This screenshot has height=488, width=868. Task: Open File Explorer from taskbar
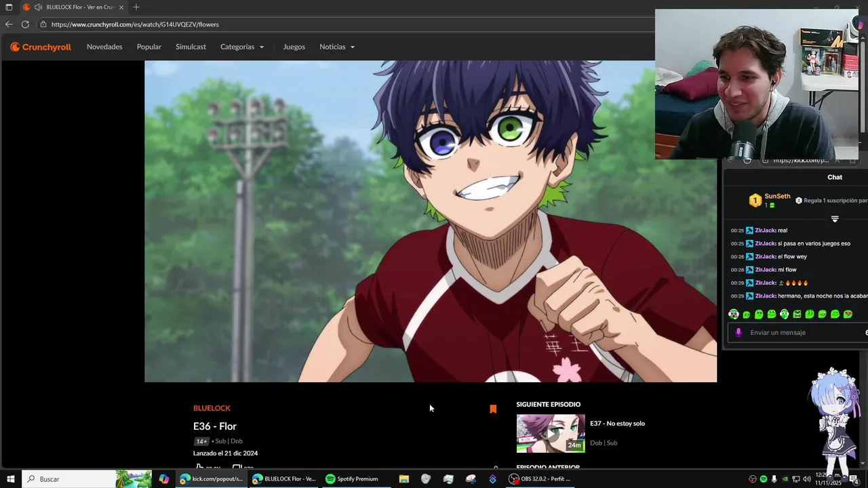404,479
